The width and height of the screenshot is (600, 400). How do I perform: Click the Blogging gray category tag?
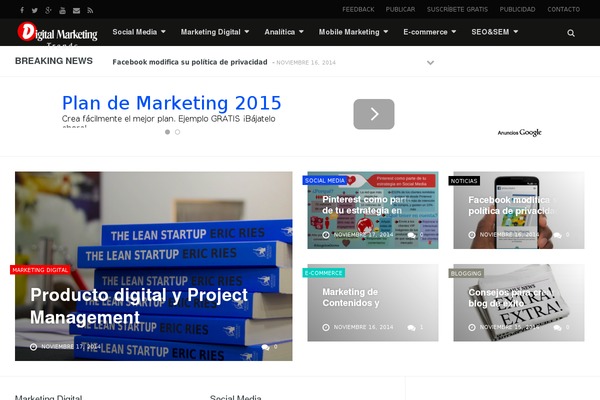tap(466, 273)
